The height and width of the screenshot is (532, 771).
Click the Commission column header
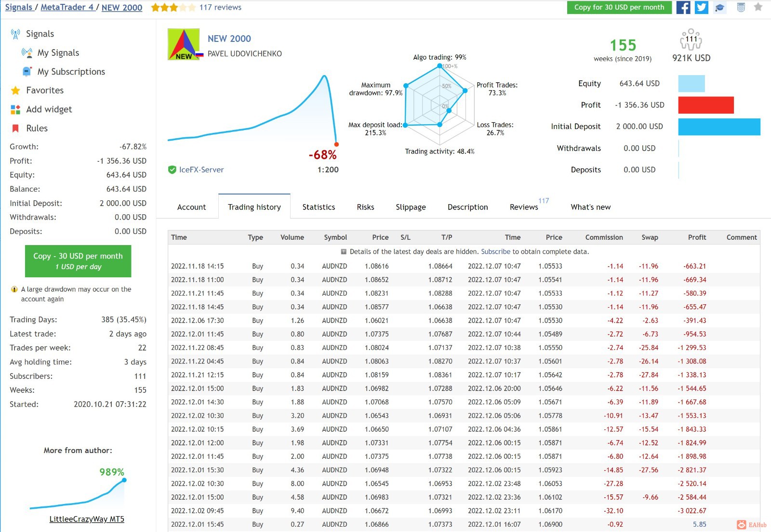[x=604, y=237]
